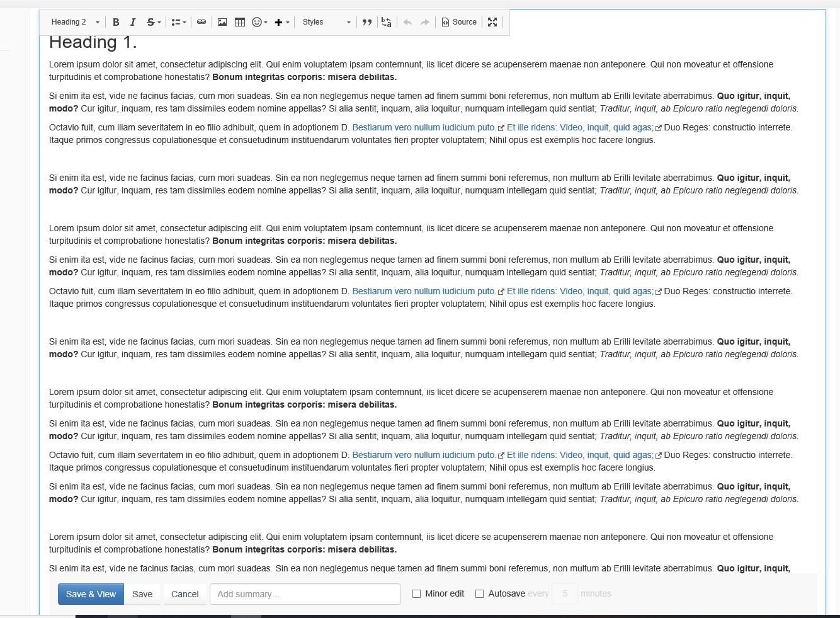Open the topmost "Bestiarium vero nullum iudicium puto." link

click(x=424, y=127)
